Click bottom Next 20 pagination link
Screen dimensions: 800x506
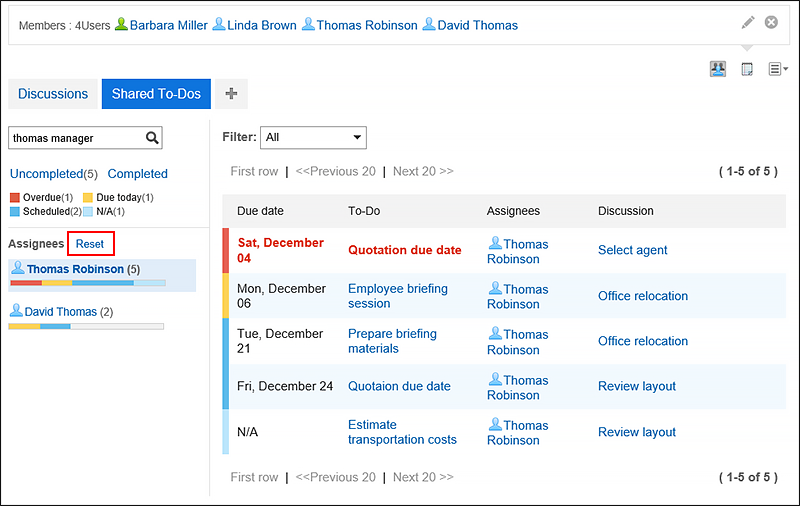pos(423,477)
